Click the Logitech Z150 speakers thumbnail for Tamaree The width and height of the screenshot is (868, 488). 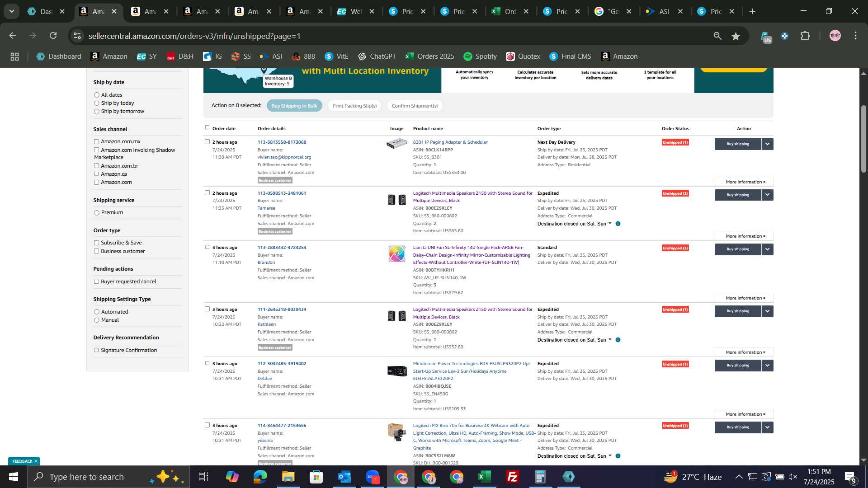(x=397, y=200)
